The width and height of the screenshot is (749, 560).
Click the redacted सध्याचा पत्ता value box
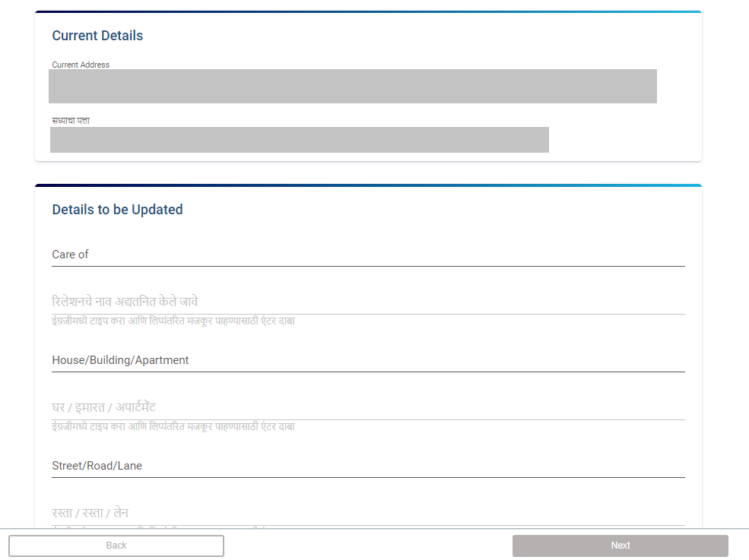click(299, 140)
